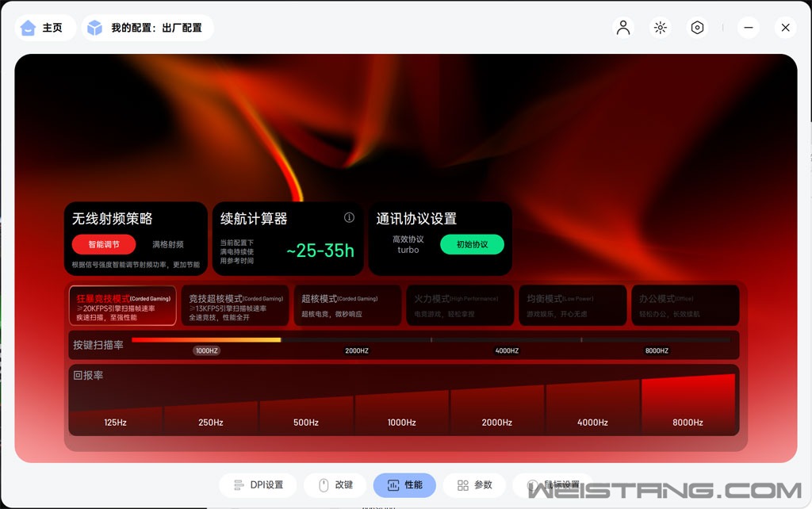
Task: Toggle the brightness theme icon
Action: click(x=661, y=28)
